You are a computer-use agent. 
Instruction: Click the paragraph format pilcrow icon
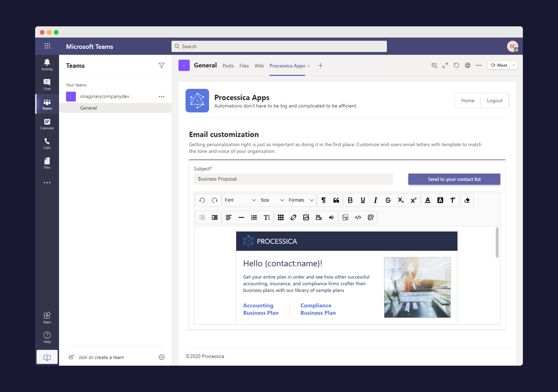(x=324, y=200)
